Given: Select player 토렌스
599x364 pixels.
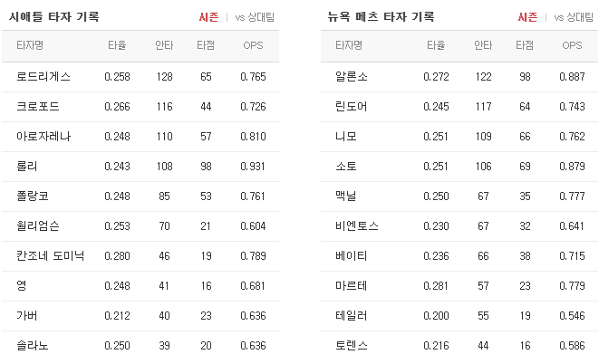Looking at the screenshot, I should (352, 345).
